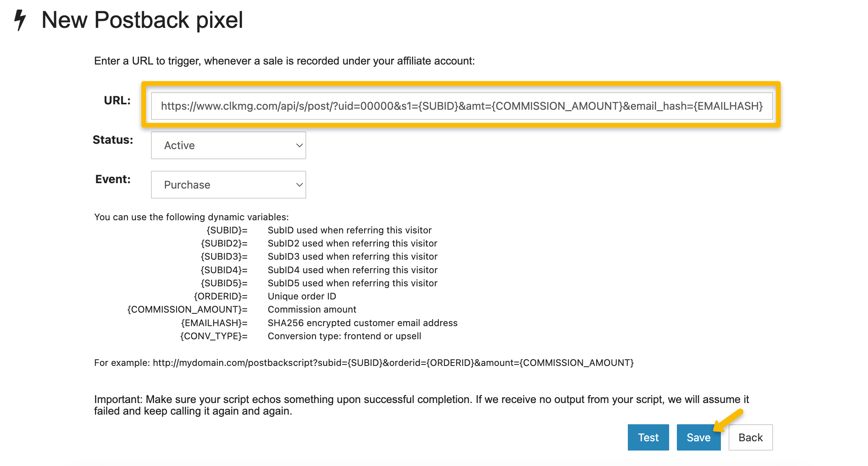Click the {SUBID}= variable name

tap(227, 230)
